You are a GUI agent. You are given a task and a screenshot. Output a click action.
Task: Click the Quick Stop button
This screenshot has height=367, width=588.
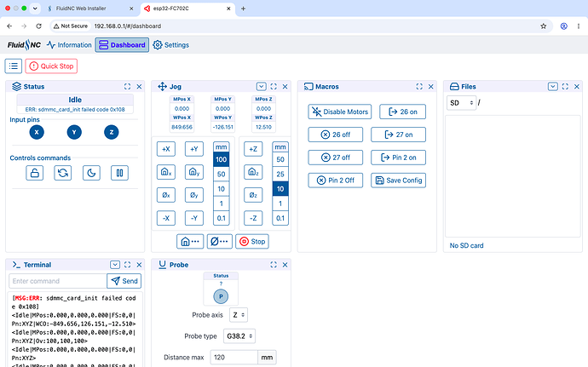coord(51,66)
